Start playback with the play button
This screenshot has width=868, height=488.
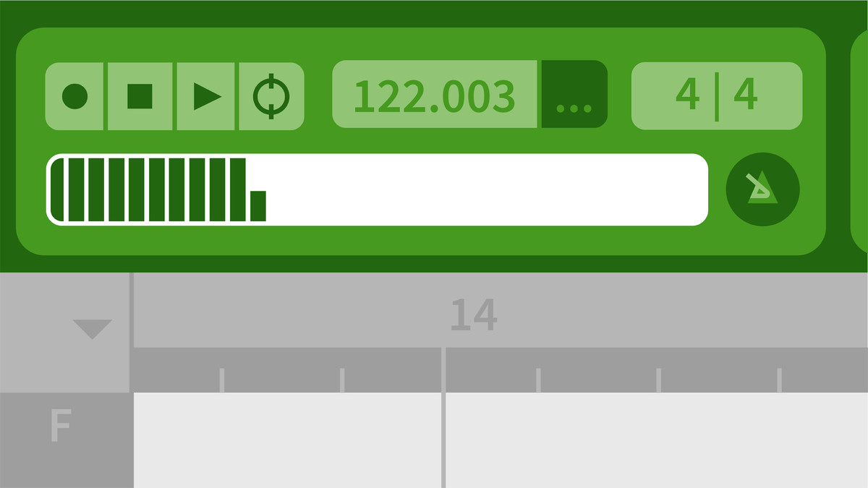click(x=206, y=96)
